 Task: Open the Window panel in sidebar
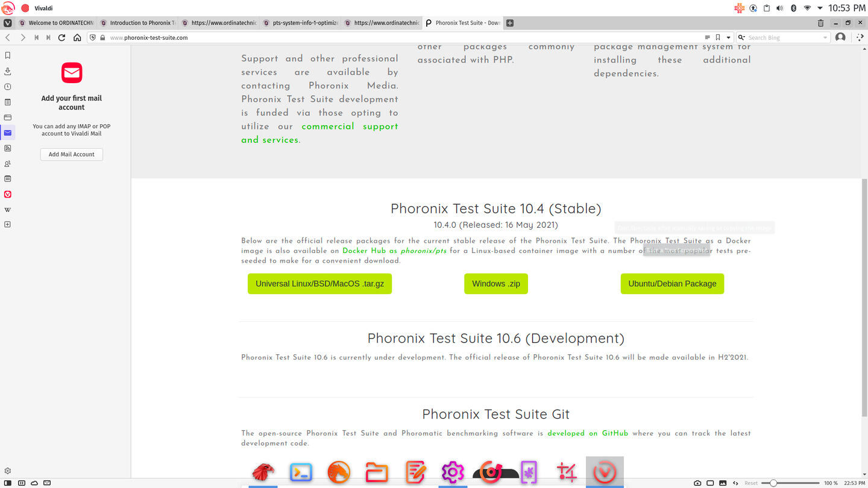point(8,117)
